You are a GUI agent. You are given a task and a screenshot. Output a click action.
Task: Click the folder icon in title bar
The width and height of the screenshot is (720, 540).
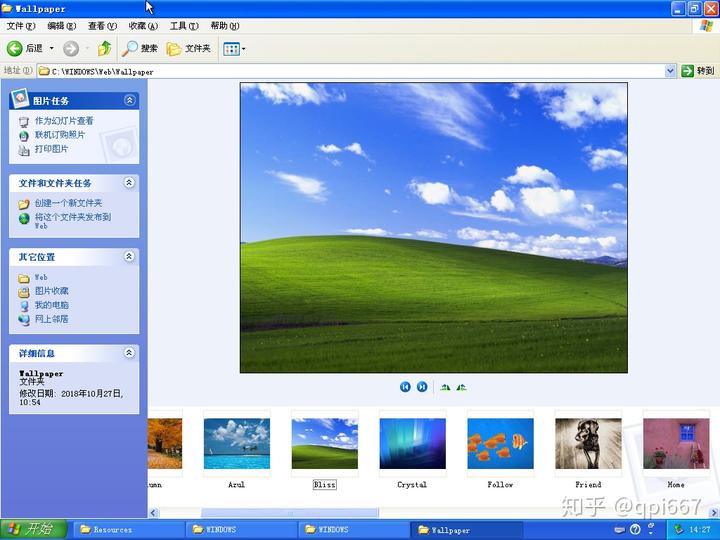click(x=7, y=8)
